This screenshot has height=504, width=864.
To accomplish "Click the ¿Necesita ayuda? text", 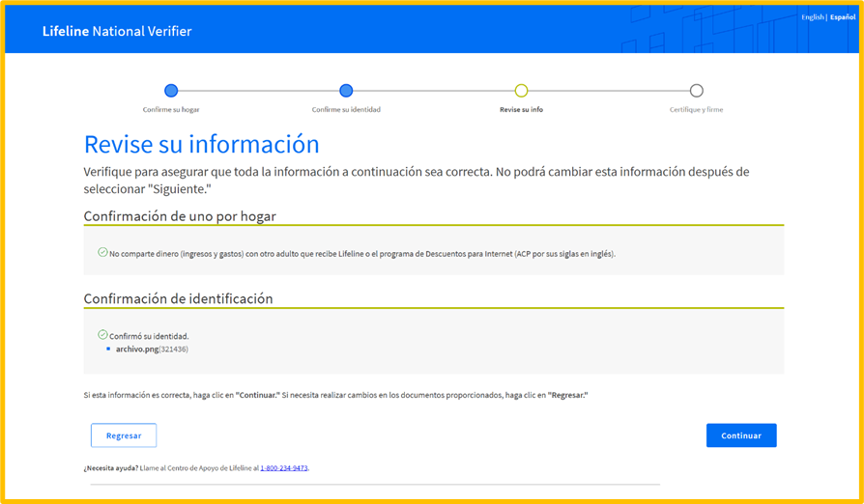I will tap(111, 468).
